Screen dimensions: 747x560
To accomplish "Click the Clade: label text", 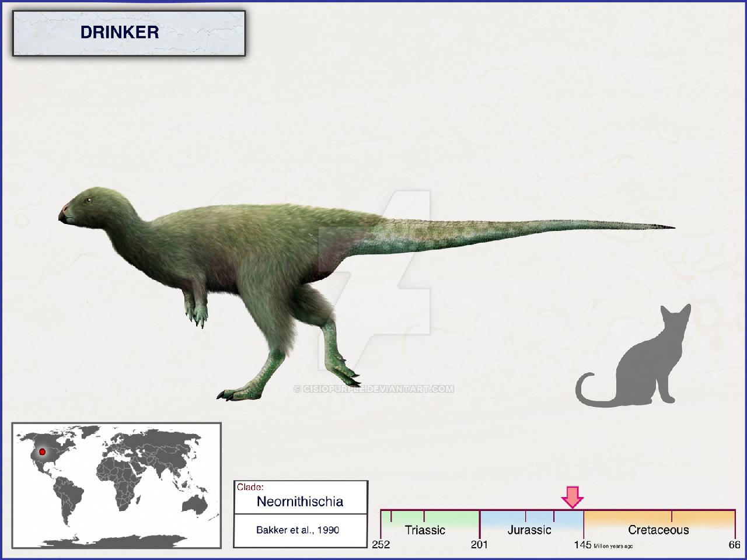I will 250,487.
